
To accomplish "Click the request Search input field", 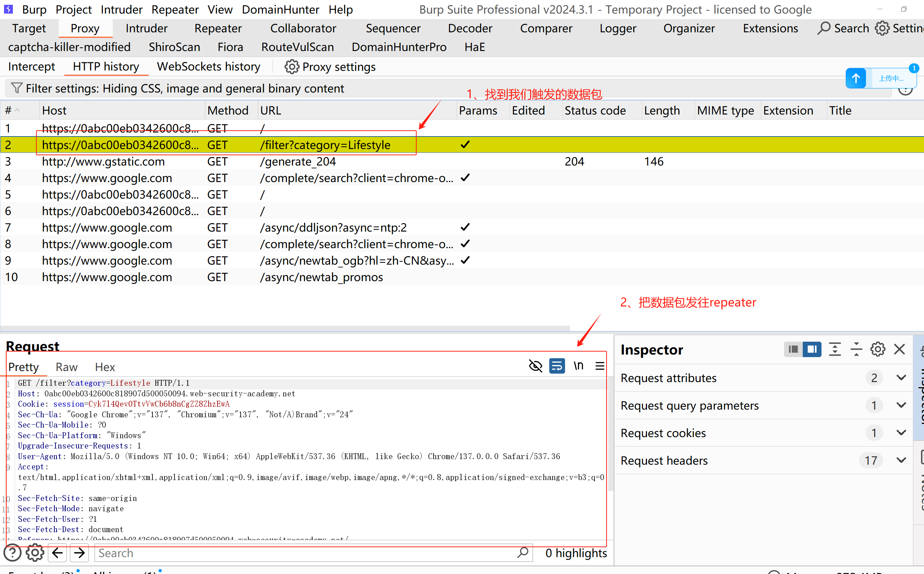I will click(x=304, y=553).
